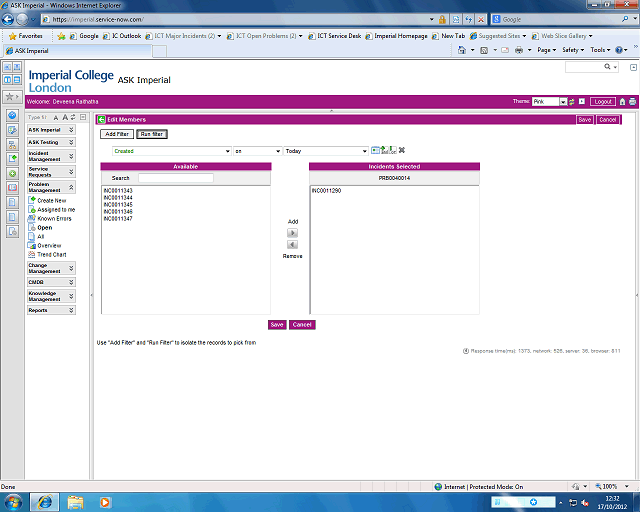640x512 pixels.
Task: Open the Known Errors module link
Action: pyautogui.click(x=54, y=218)
